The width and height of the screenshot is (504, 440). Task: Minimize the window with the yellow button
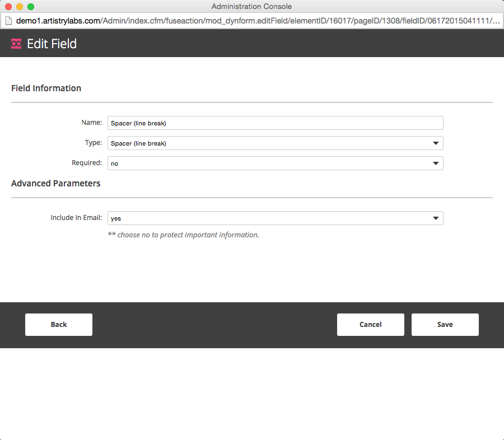(20, 7)
